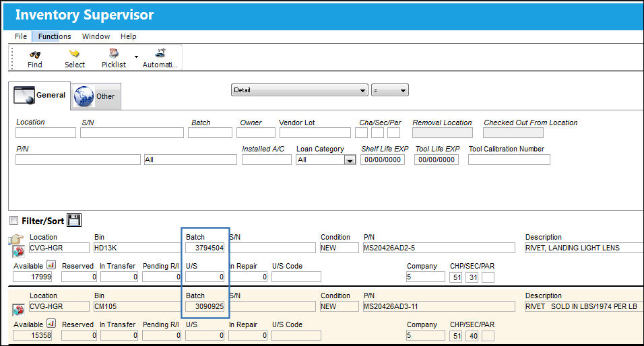This screenshot has width=644, height=346.
Task: Expand the Loan Category dropdown
Action: [350, 160]
